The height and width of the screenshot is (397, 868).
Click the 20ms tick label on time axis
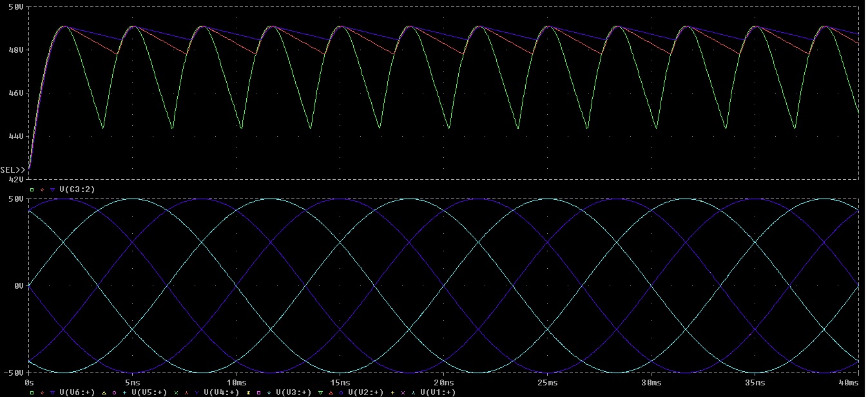(x=444, y=383)
